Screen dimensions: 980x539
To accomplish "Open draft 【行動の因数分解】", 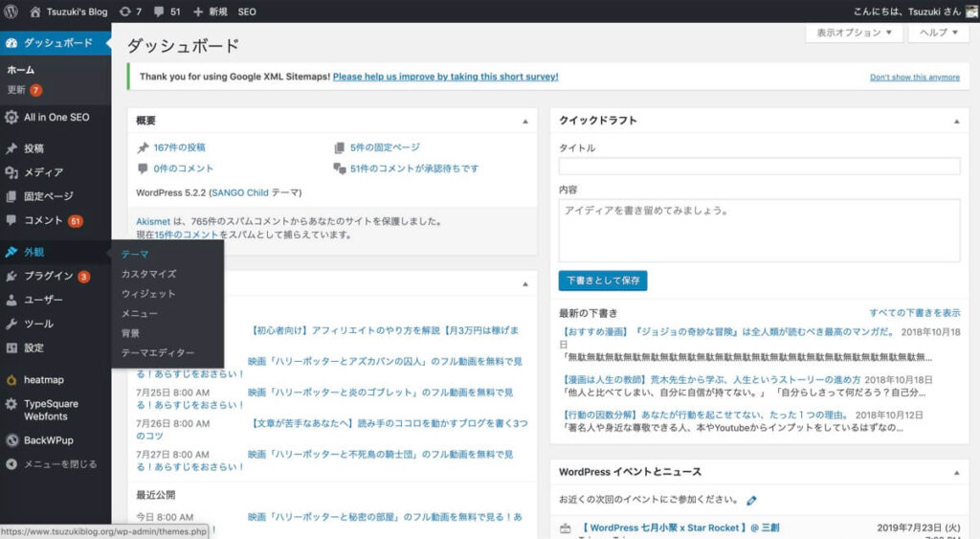I will point(705,415).
